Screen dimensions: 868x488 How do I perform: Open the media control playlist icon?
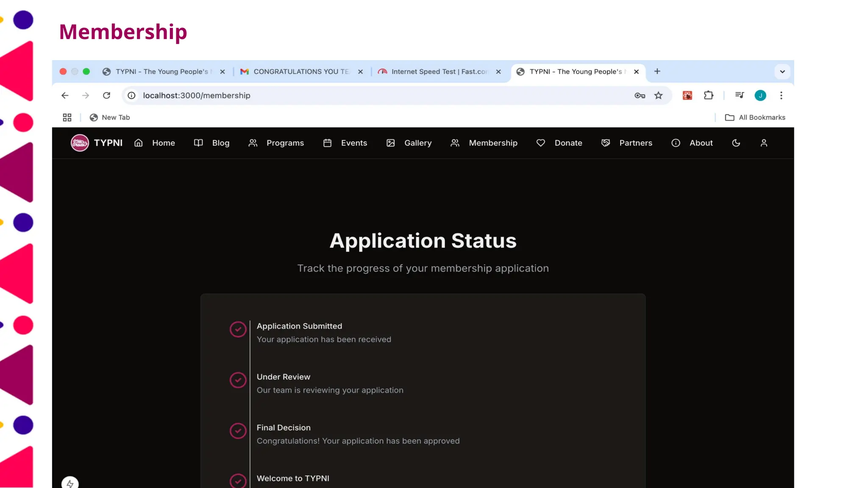point(740,96)
